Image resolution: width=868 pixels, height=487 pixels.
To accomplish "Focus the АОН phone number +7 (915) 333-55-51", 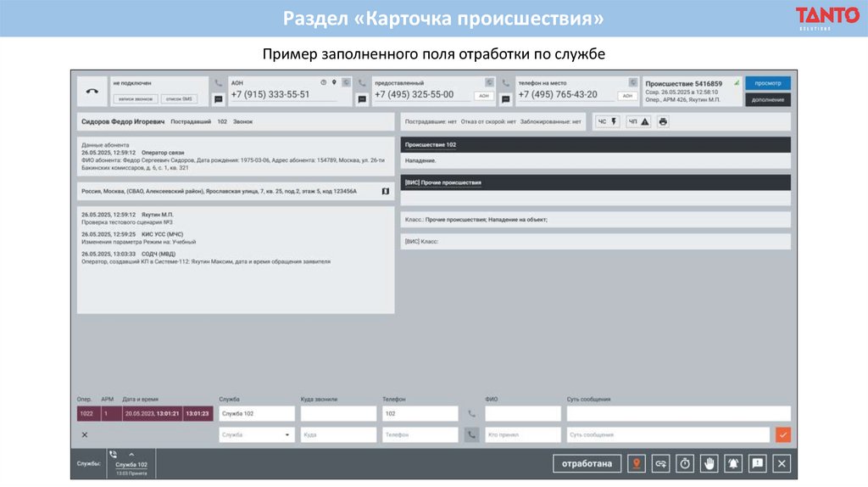I will point(270,94).
